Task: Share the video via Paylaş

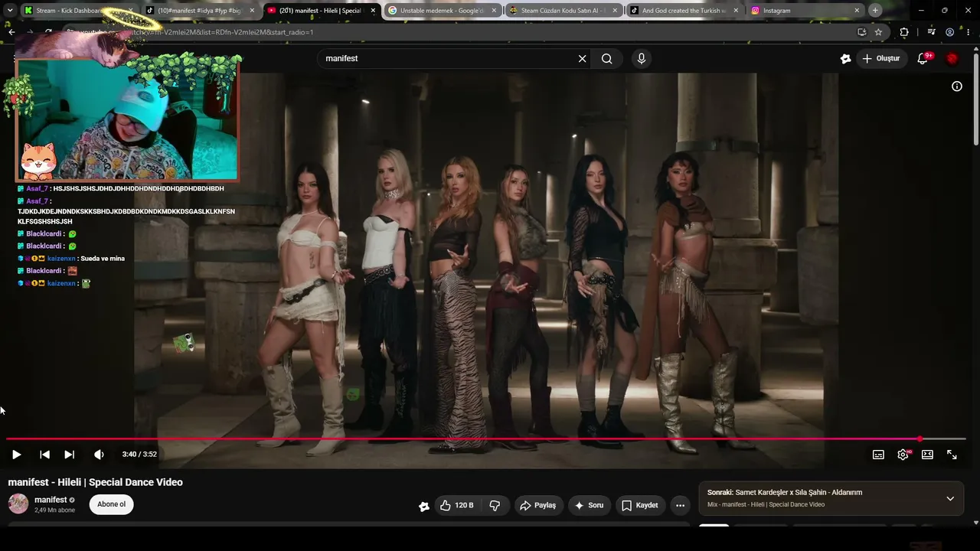Action: click(537, 505)
